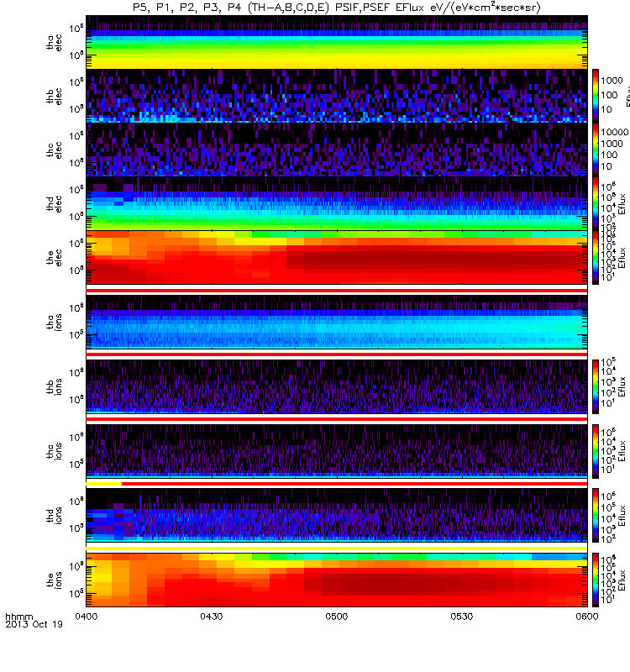Screen dimensions: 630x672
Task: Select the 'thc ions' panel label
Action: coord(54,451)
